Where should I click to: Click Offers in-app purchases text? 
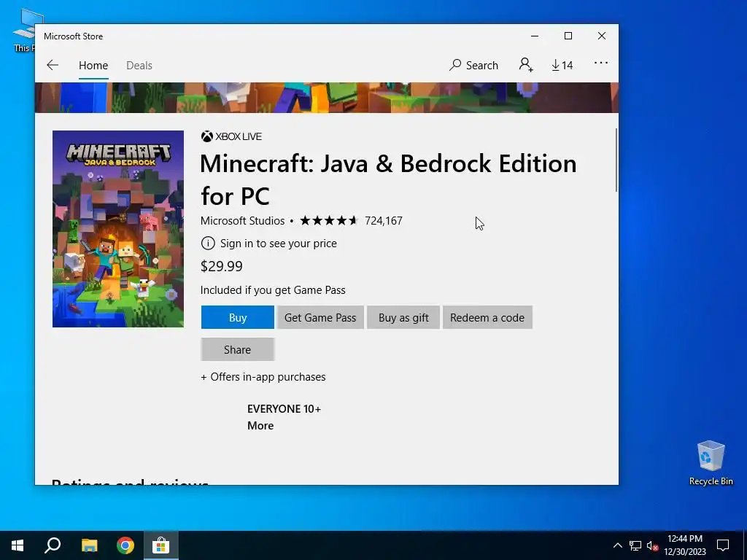[263, 377]
